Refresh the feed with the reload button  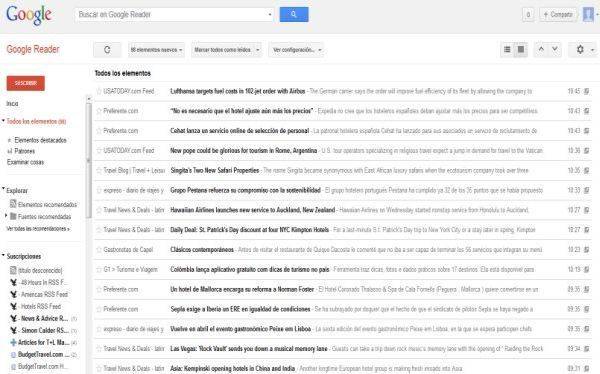pyautogui.click(x=107, y=50)
